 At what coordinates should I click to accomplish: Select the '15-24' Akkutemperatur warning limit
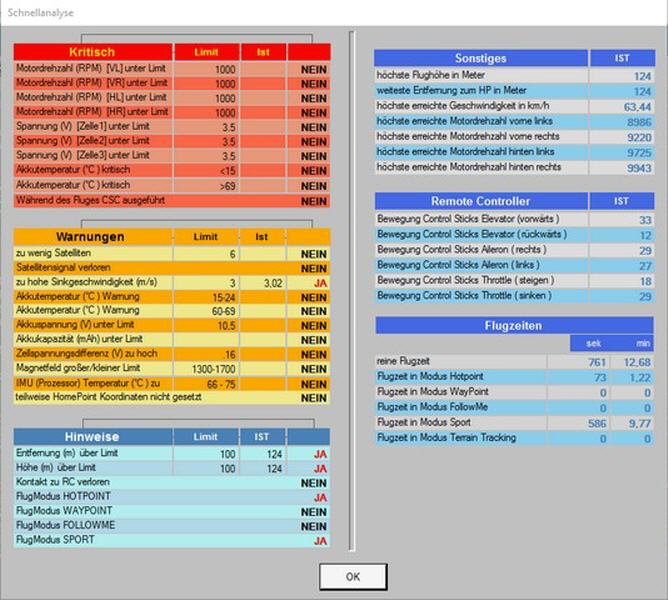tap(224, 297)
